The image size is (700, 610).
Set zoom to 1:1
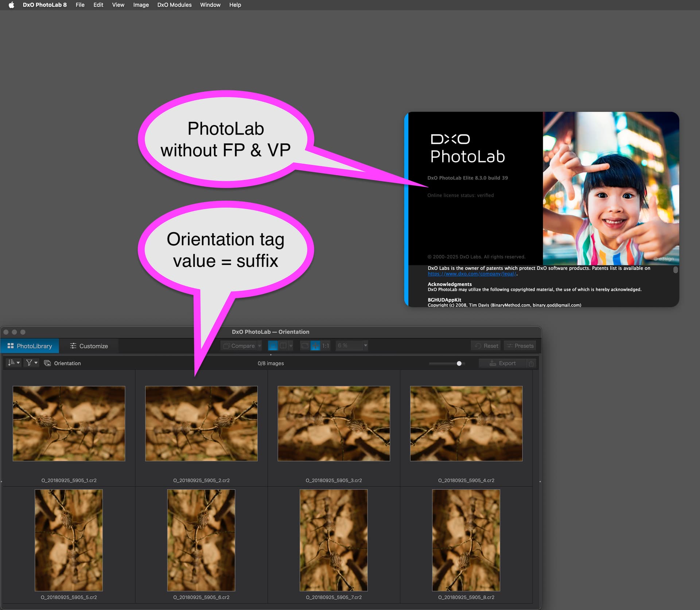tap(326, 345)
